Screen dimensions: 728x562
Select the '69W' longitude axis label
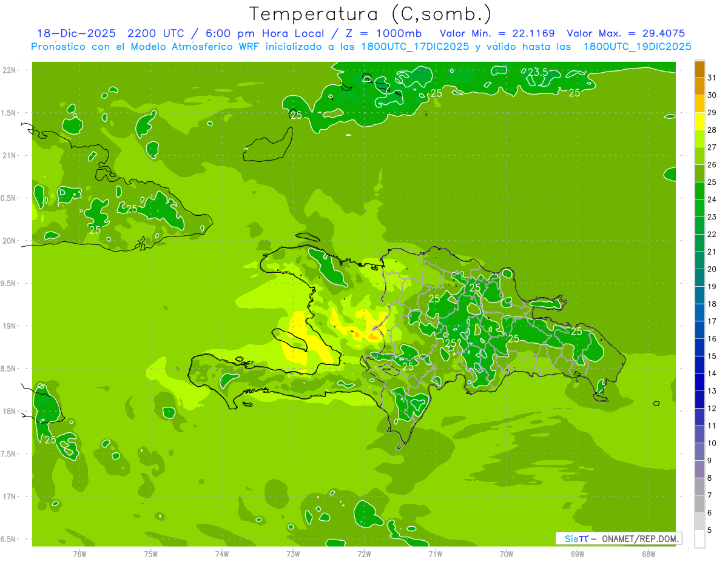tap(578, 554)
